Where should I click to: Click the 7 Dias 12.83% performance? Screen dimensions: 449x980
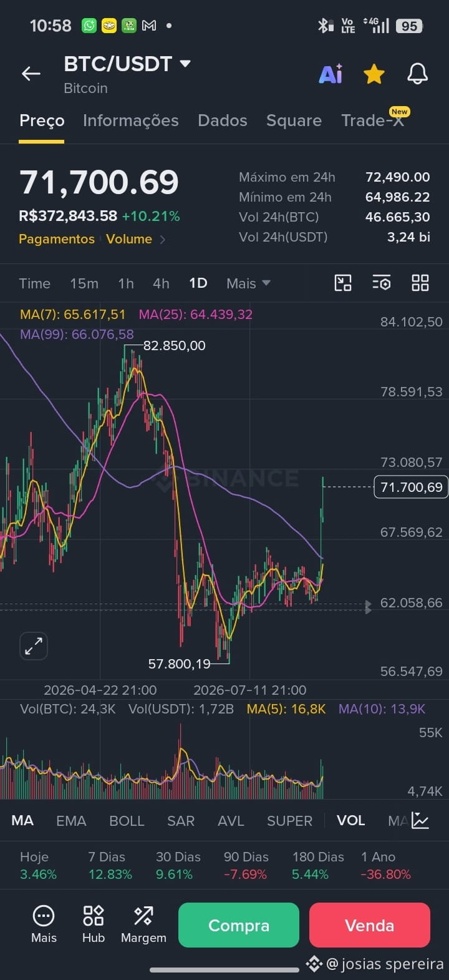point(110,866)
